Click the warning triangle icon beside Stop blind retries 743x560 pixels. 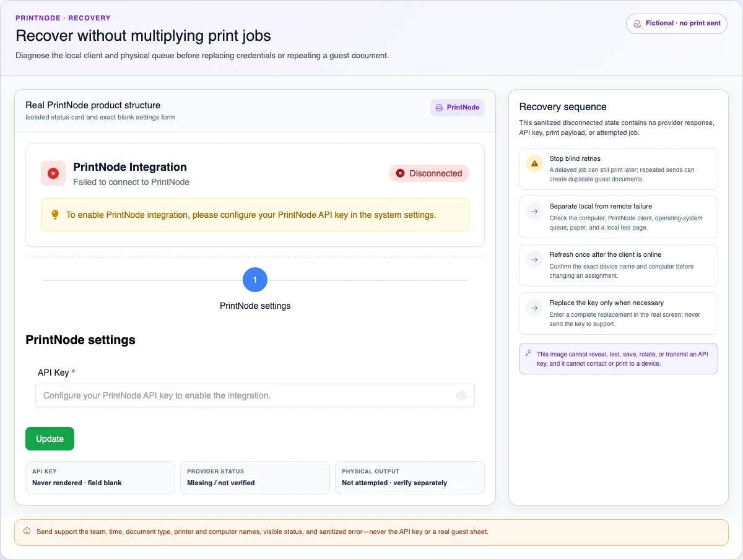[534, 163]
